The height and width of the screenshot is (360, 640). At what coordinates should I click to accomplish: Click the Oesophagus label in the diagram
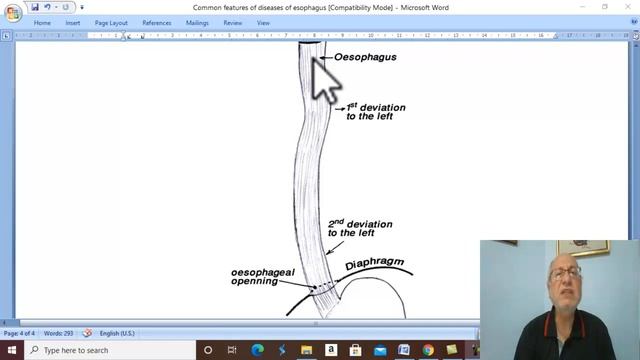(x=365, y=57)
